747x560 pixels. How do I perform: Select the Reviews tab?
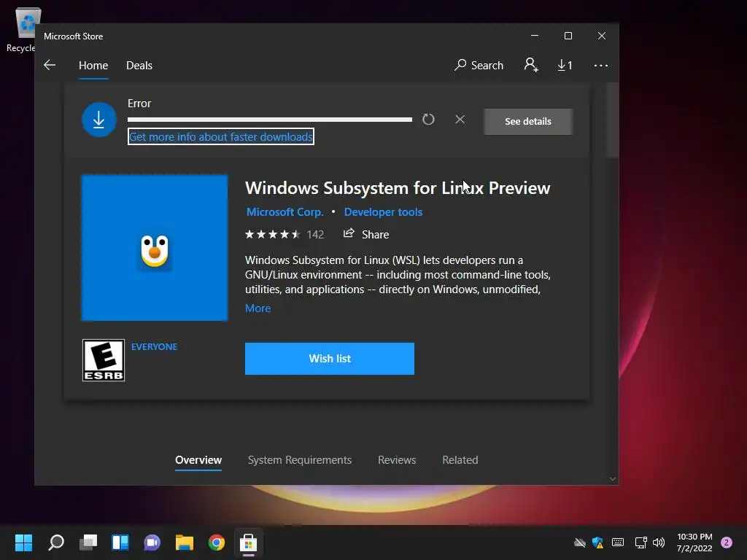[x=397, y=460]
